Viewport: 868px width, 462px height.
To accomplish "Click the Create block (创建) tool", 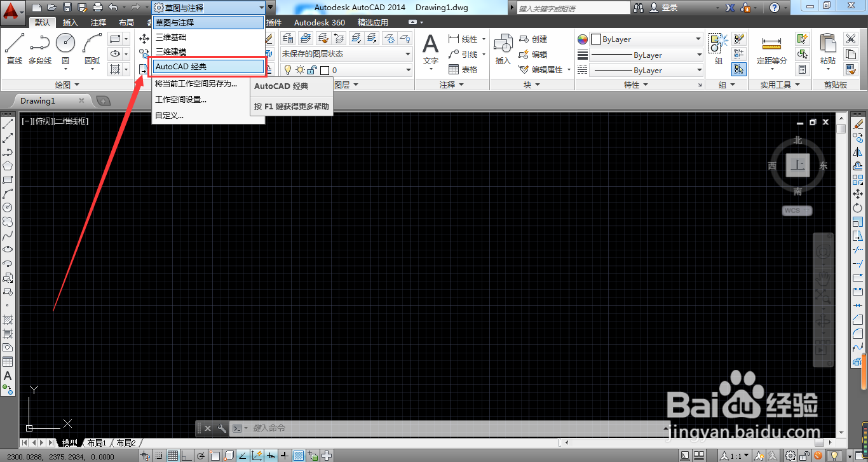I will (x=533, y=39).
